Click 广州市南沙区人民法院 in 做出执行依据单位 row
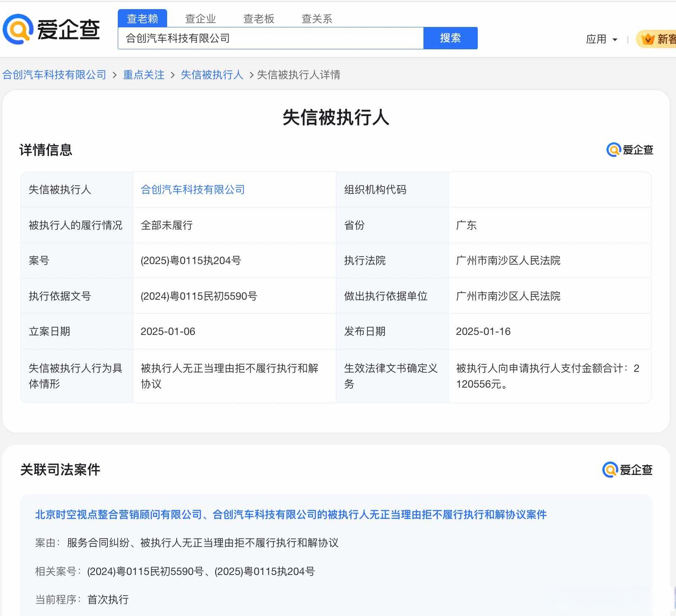The height and width of the screenshot is (616, 676). [508, 296]
